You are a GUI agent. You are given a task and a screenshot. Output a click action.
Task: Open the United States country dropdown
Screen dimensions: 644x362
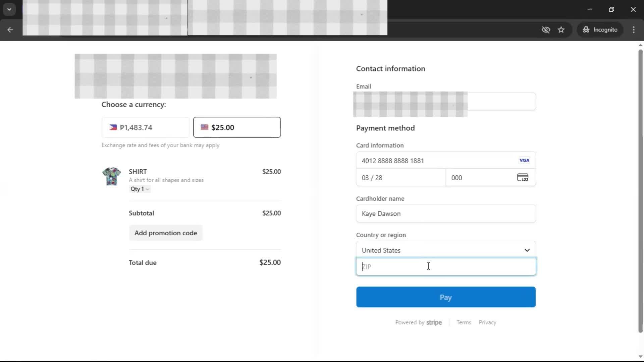(445, 250)
